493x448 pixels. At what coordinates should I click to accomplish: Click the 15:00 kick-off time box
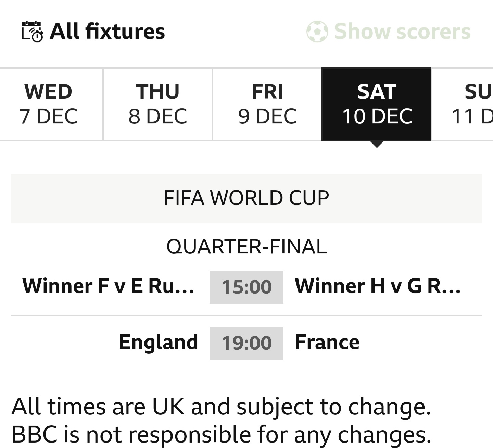tap(246, 287)
